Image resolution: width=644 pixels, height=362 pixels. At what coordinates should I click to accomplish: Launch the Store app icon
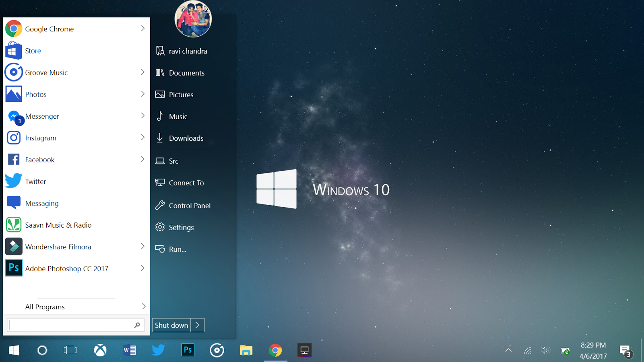14,51
